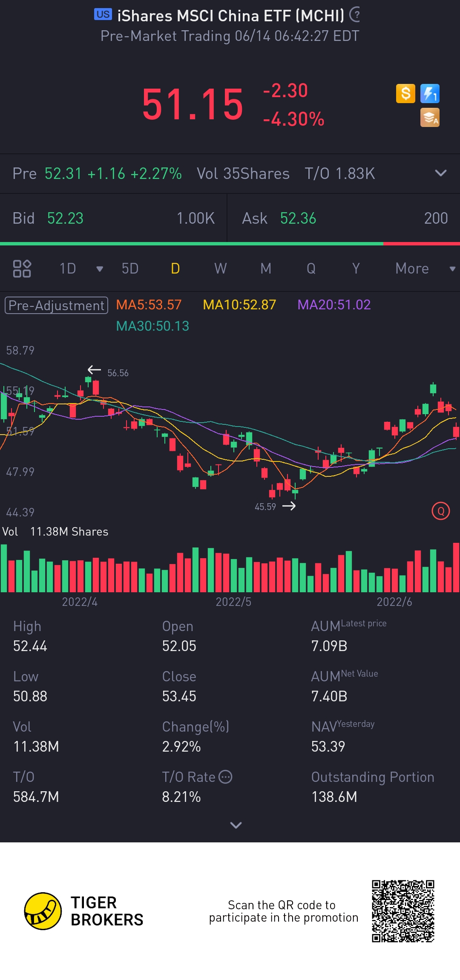Select the W weekly chart tab
The image size is (460, 980).
(220, 268)
